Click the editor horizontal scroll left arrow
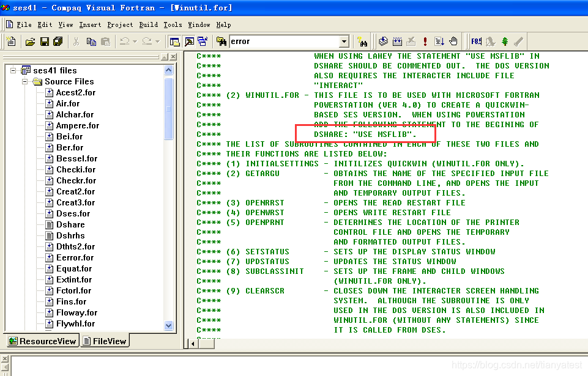This screenshot has height=376, width=588. [x=193, y=344]
